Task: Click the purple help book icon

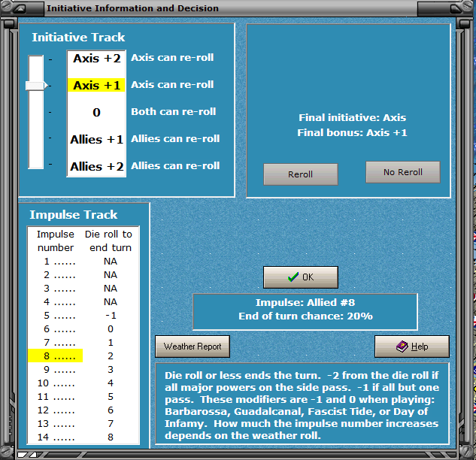Action: (402, 347)
